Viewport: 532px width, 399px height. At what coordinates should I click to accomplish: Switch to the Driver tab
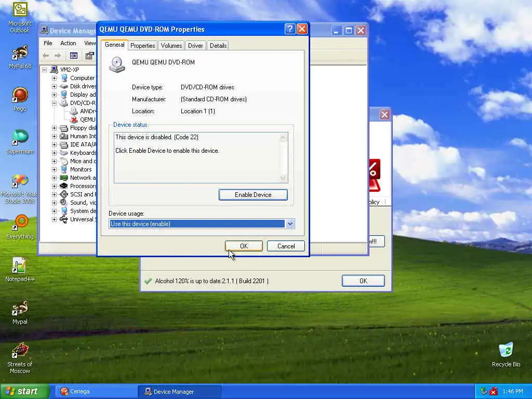click(x=195, y=46)
